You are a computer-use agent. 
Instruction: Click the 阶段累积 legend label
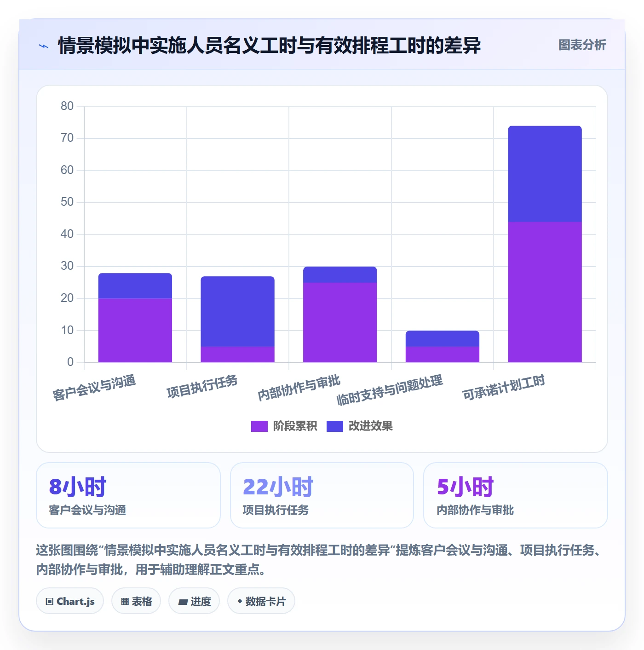click(x=295, y=426)
